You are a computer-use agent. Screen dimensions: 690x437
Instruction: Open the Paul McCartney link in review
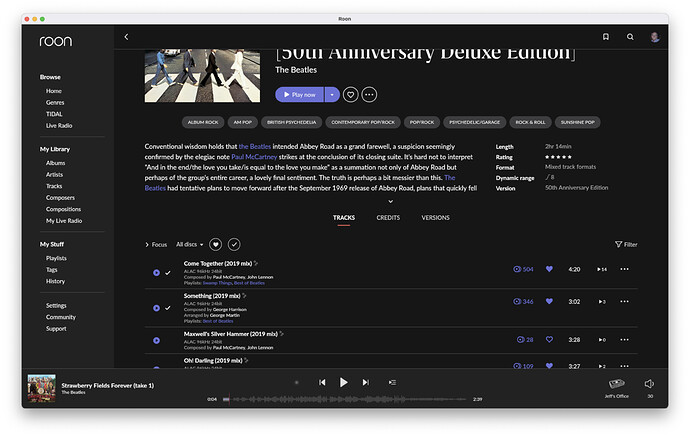click(254, 157)
